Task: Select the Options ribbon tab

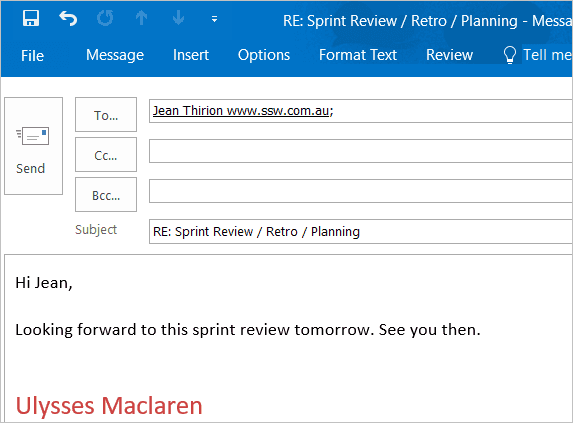Action: click(264, 55)
